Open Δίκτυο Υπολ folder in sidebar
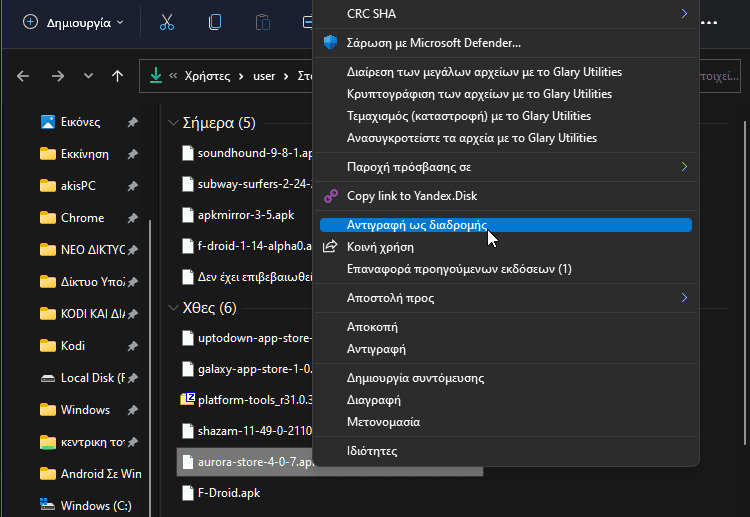Image resolution: width=750 pixels, height=517 pixels. 82,282
